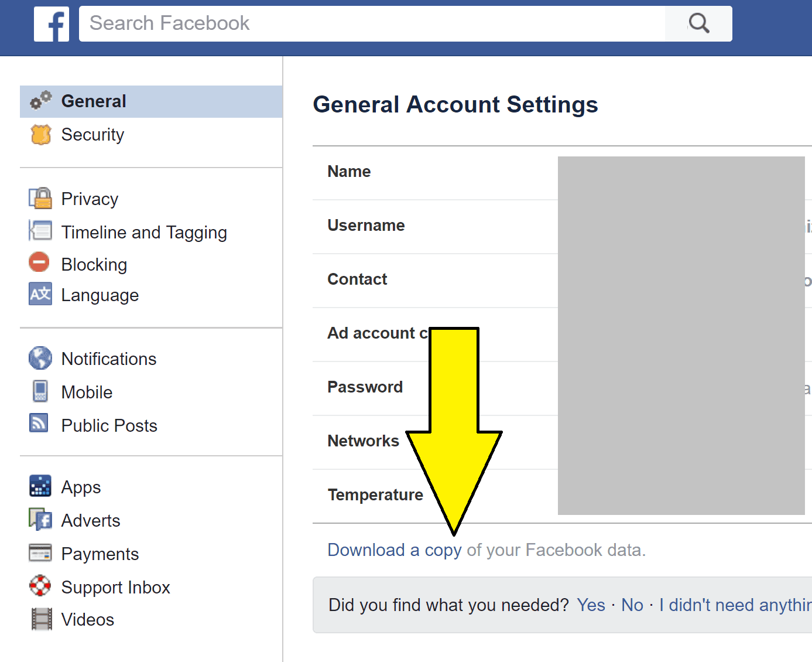Focus the Search Facebook field
This screenshot has height=662, width=812.
(x=372, y=23)
